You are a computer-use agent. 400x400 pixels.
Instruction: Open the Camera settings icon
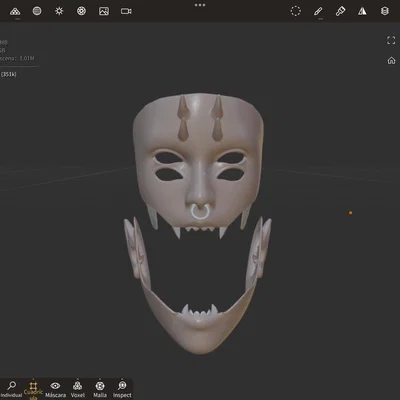(x=126, y=11)
